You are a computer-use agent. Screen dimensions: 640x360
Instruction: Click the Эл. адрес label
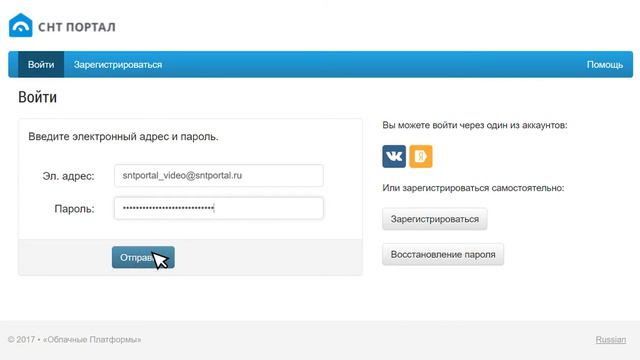[x=68, y=176]
